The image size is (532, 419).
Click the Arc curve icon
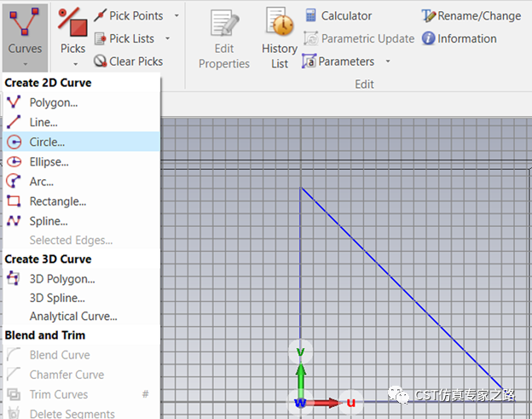click(14, 181)
